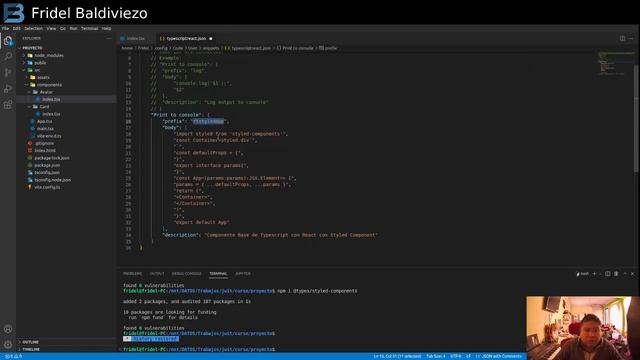Expand the public folder
The width and height of the screenshot is (640, 360).
(67, 63)
